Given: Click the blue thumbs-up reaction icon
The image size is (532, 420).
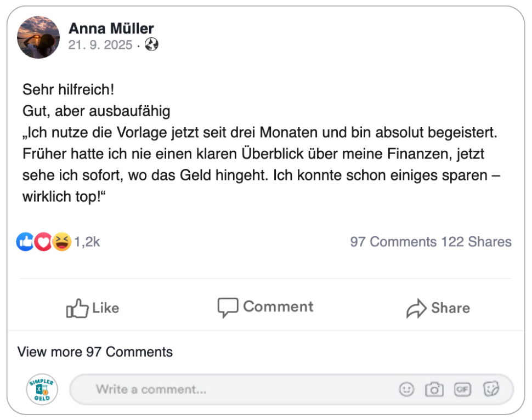Looking at the screenshot, I should [25, 241].
